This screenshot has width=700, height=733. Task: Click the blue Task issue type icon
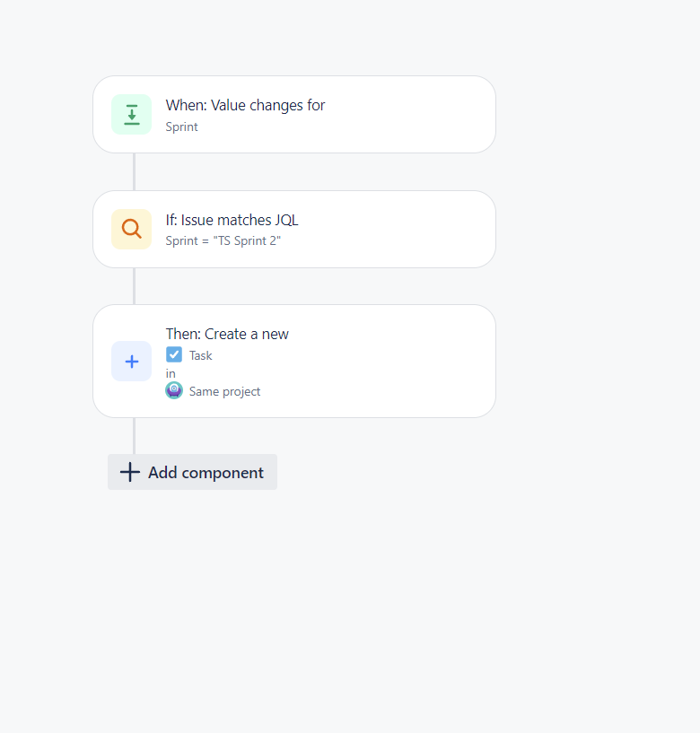pyautogui.click(x=174, y=354)
